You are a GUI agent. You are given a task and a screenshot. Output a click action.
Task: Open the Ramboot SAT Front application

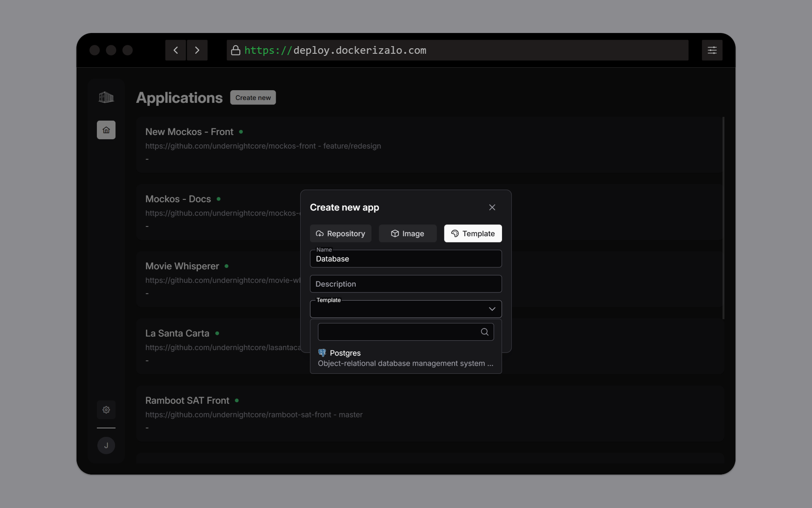point(429,413)
